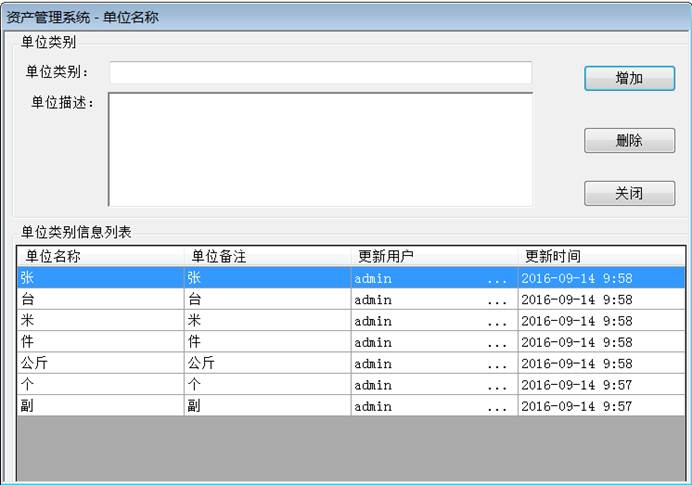Click 副 in the 单位备注 column
This screenshot has width=692, height=485.
267,406
